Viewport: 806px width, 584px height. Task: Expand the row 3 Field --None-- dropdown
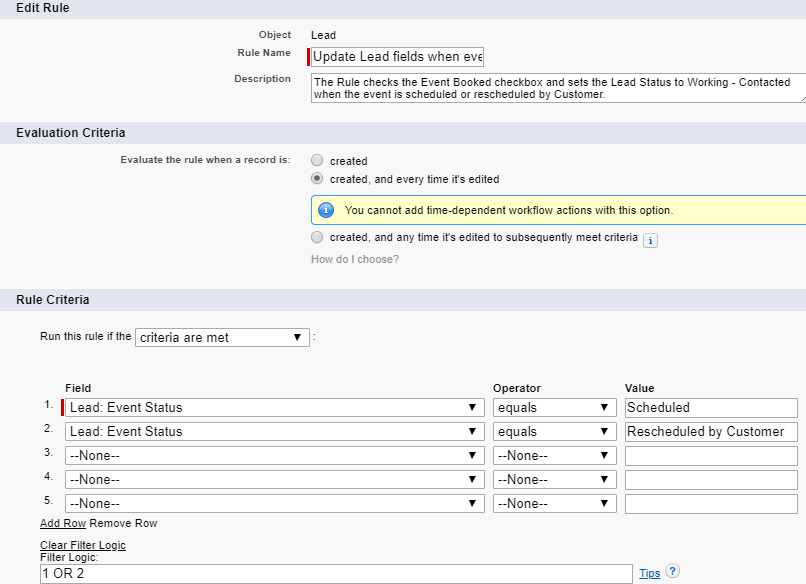coord(272,456)
